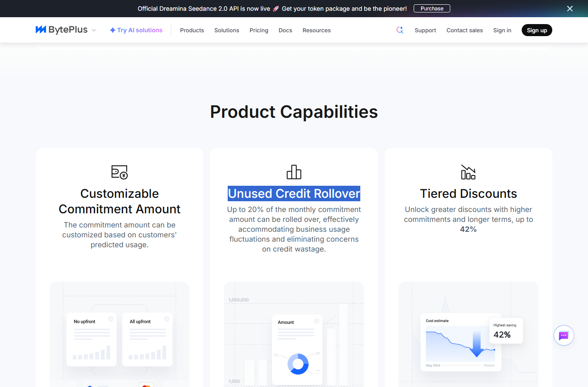Image resolution: width=588 pixels, height=387 pixels.
Task: Click the bold 42% in Tiered Discounts description
Action: click(x=468, y=229)
